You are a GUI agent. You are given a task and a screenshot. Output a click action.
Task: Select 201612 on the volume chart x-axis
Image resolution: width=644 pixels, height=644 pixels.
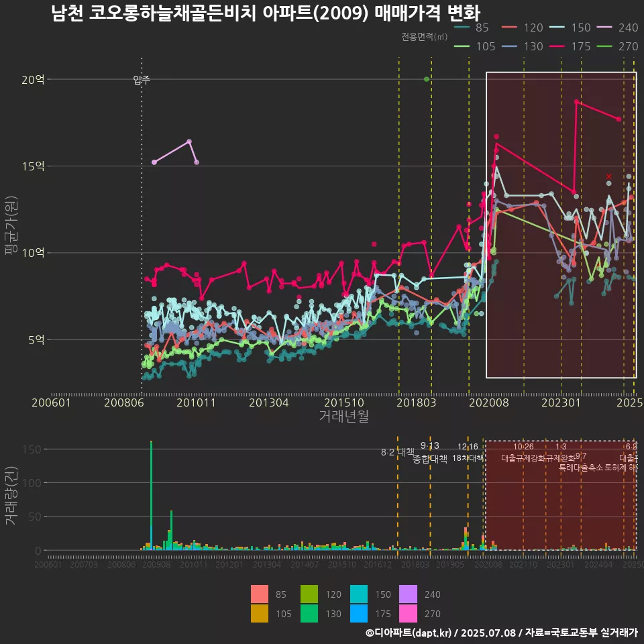tap(378, 564)
